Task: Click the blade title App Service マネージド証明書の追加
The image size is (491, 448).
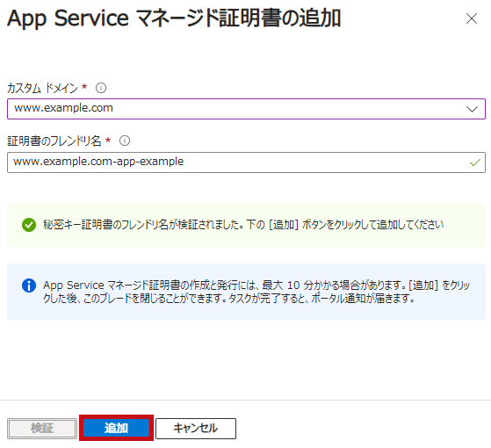Action: (x=174, y=18)
